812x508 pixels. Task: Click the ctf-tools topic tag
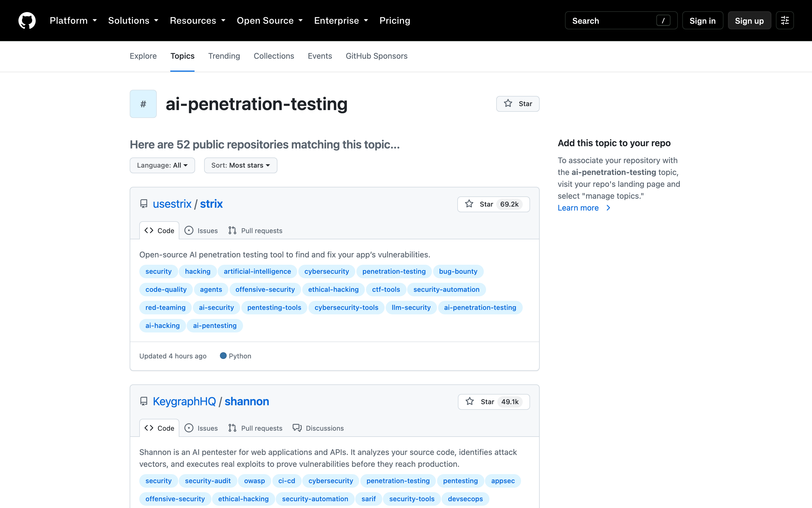click(x=386, y=290)
